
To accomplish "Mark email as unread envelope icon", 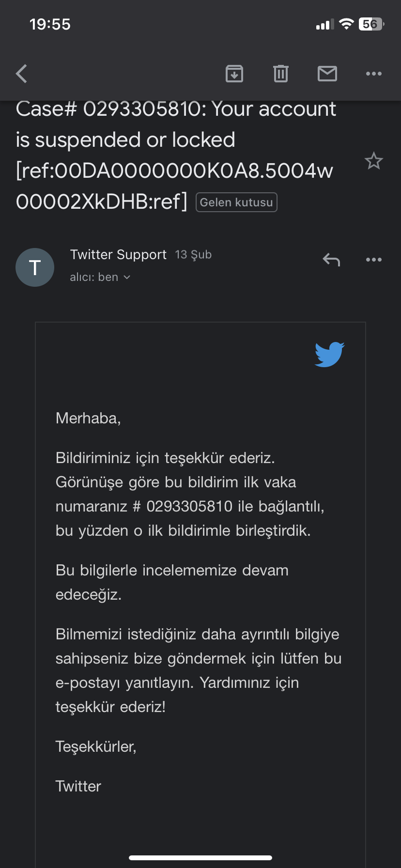I will (x=327, y=74).
